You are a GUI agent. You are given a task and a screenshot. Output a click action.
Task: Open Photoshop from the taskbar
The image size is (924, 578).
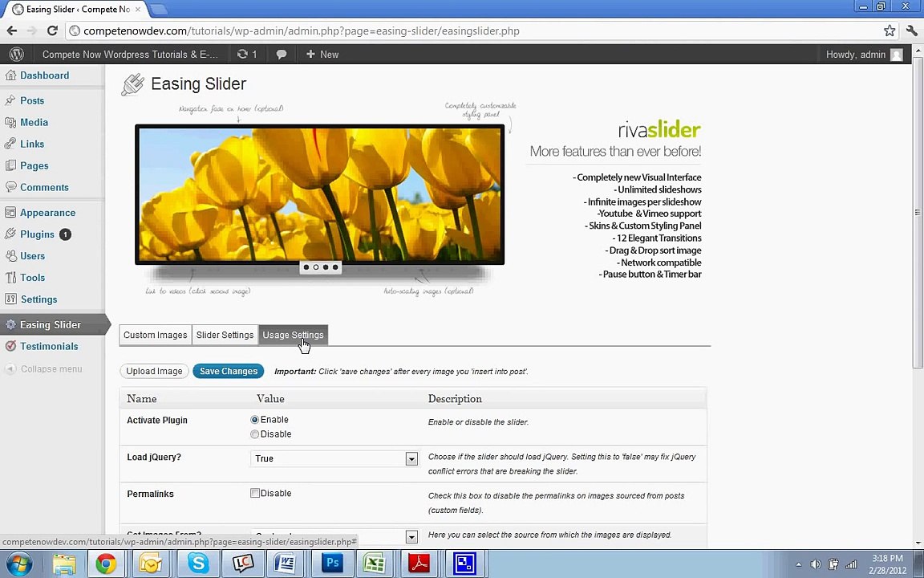point(332,564)
